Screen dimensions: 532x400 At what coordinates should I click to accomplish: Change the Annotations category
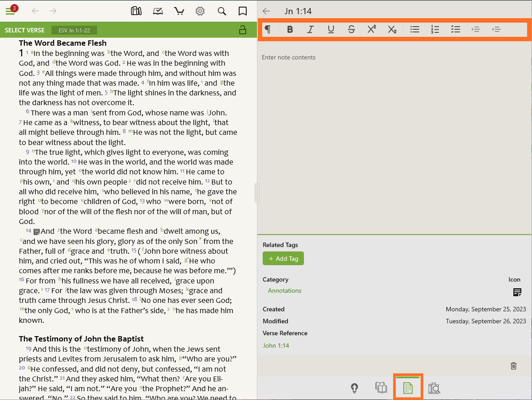point(284,290)
